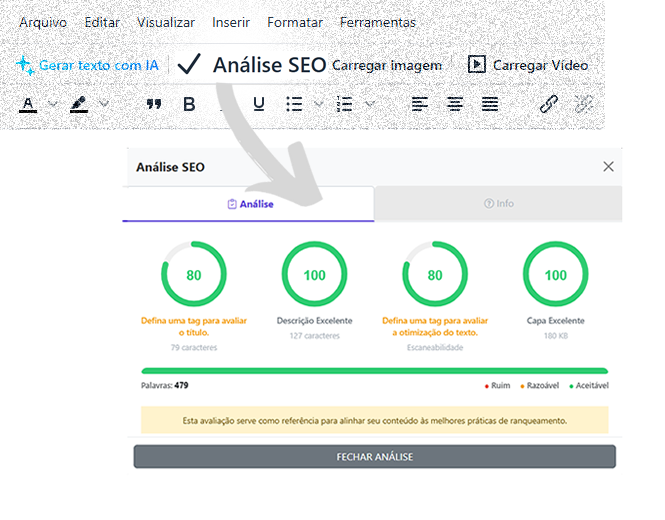Remove link with the unlink icon
Image resolution: width=665 pixels, height=520 pixels.
[584, 104]
